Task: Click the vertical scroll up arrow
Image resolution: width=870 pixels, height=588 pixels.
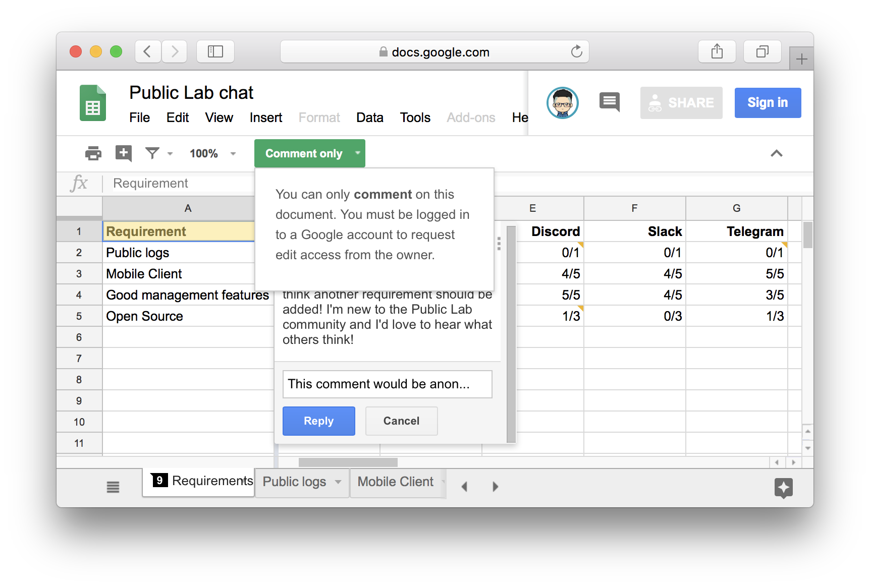Action: point(808,432)
